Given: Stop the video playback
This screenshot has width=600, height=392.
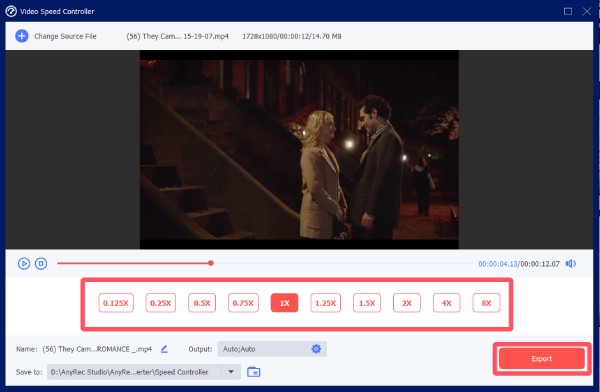Looking at the screenshot, I should tap(41, 263).
